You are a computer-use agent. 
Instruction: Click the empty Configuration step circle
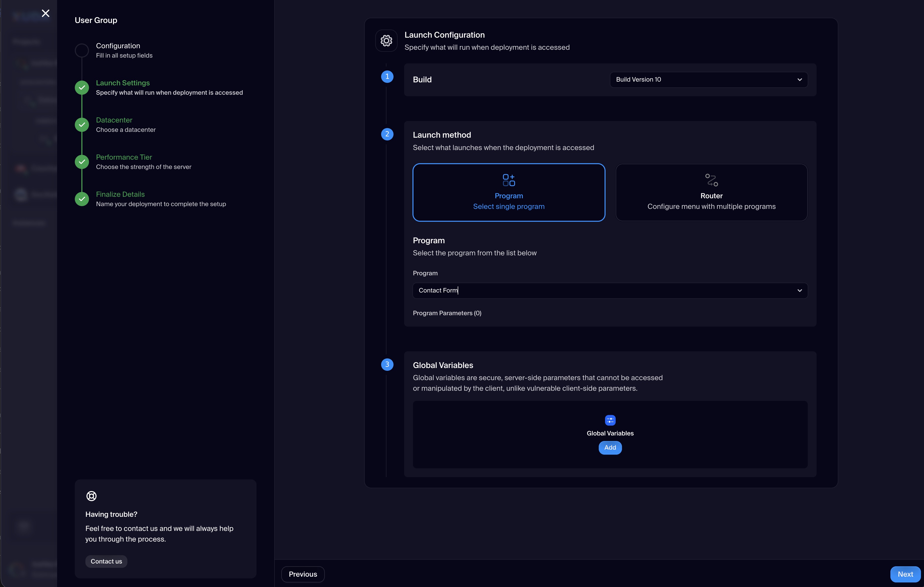click(82, 51)
